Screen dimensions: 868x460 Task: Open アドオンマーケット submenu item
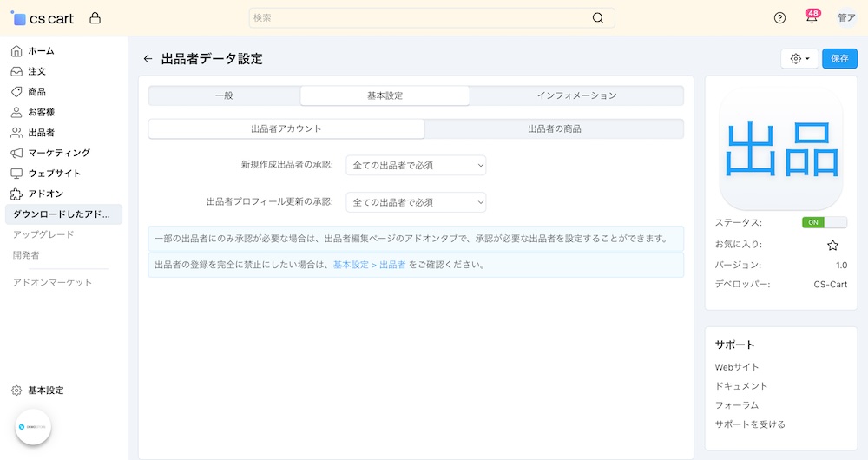click(x=53, y=282)
